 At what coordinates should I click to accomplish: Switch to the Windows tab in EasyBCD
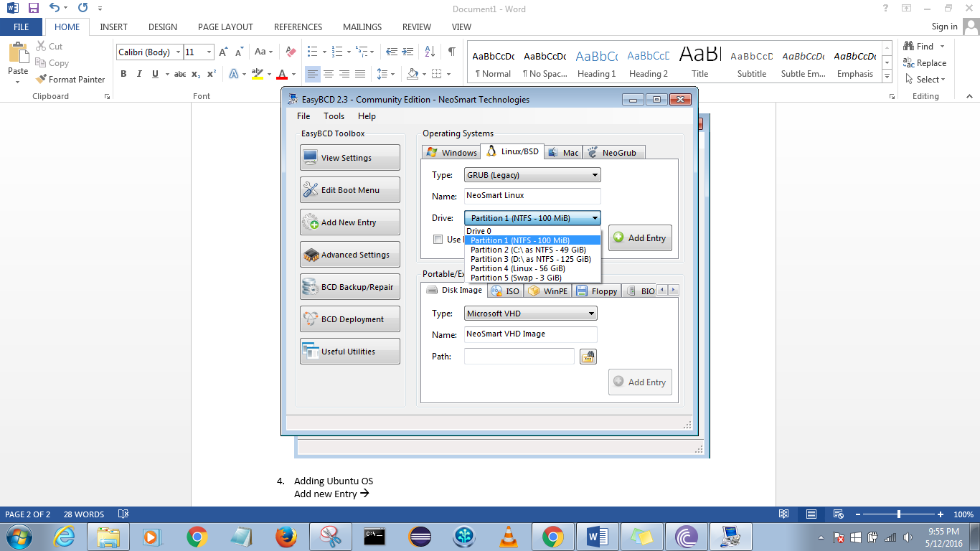[x=451, y=152]
